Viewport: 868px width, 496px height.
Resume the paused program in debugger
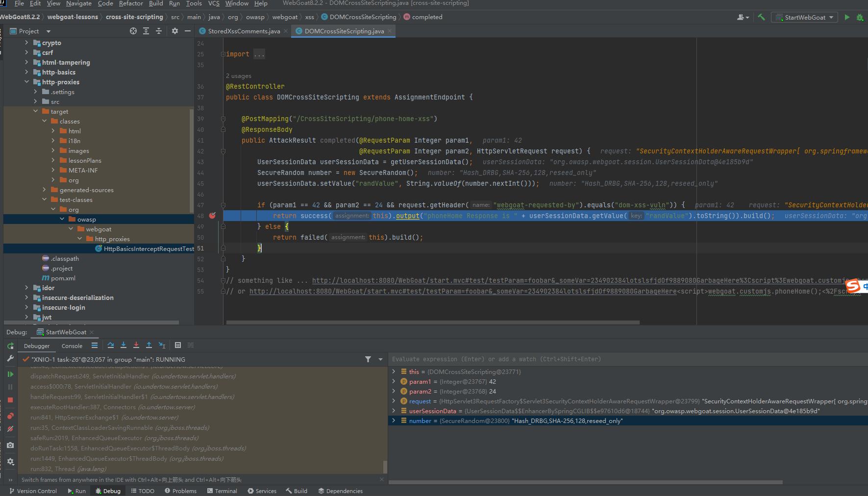coord(10,374)
